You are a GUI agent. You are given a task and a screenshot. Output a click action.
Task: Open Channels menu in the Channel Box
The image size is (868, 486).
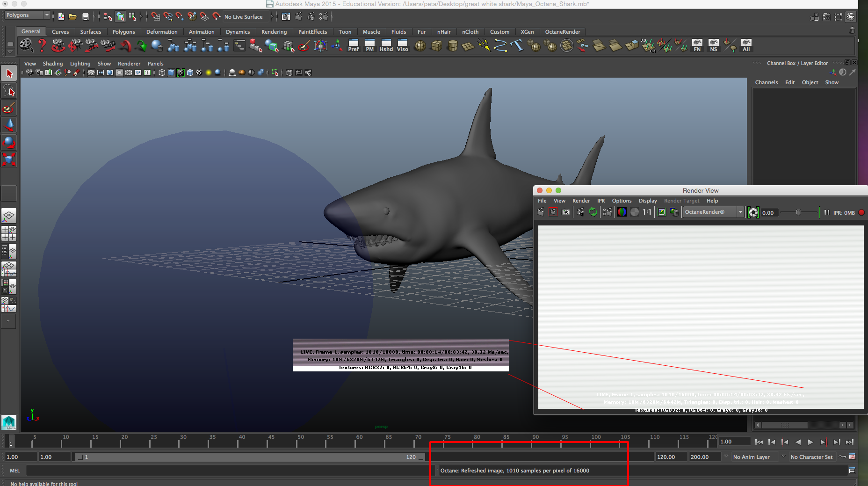pyautogui.click(x=767, y=82)
